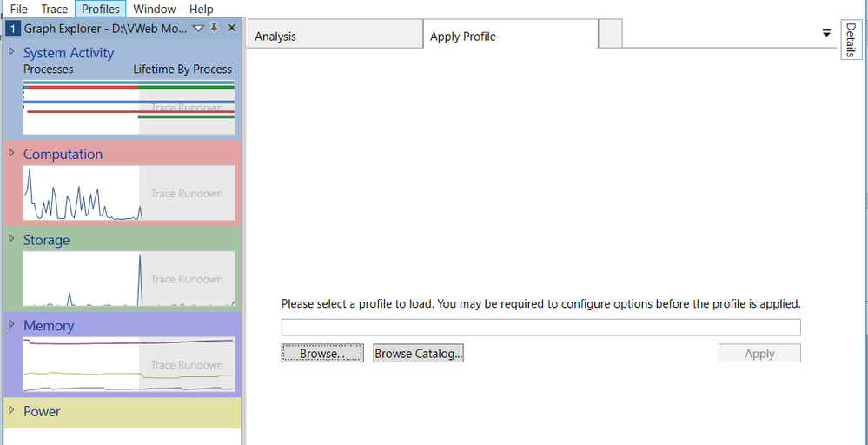
Task: Click the 'Please select a profile' instruction text
Action: [540, 304]
